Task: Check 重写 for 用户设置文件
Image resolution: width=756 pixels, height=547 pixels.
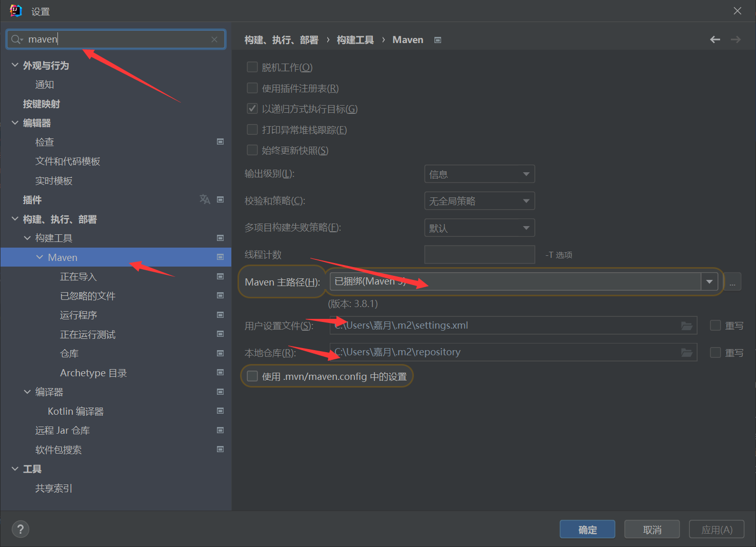Action: click(x=715, y=326)
